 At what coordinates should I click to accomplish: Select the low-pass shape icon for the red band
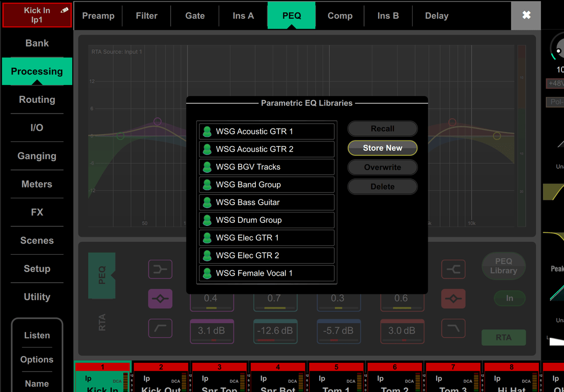[x=453, y=328]
